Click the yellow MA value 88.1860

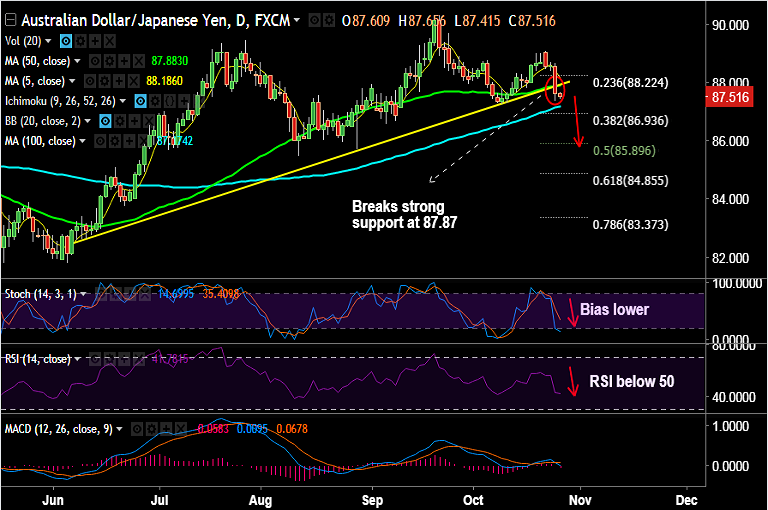[164, 81]
